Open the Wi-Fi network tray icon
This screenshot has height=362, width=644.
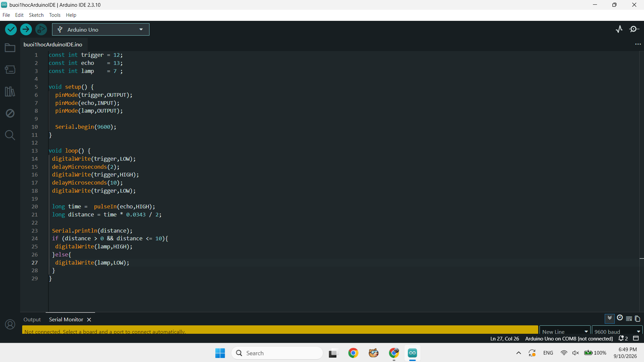click(x=564, y=353)
